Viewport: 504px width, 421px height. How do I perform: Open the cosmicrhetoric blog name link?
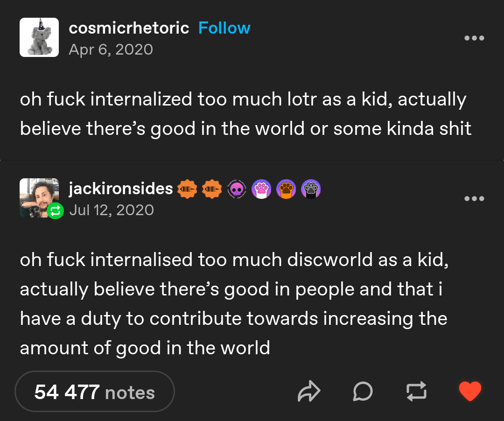tap(129, 28)
